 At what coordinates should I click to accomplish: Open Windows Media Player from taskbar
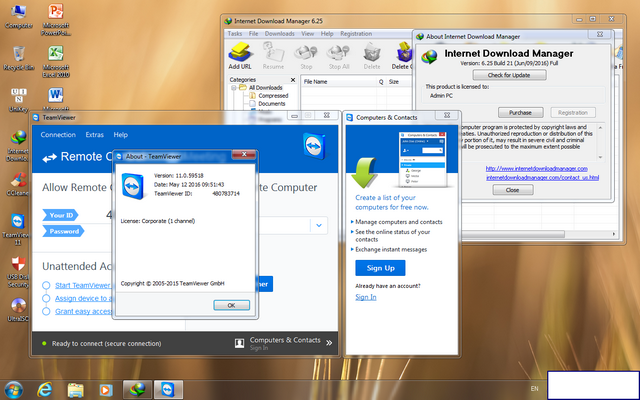coord(106,390)
